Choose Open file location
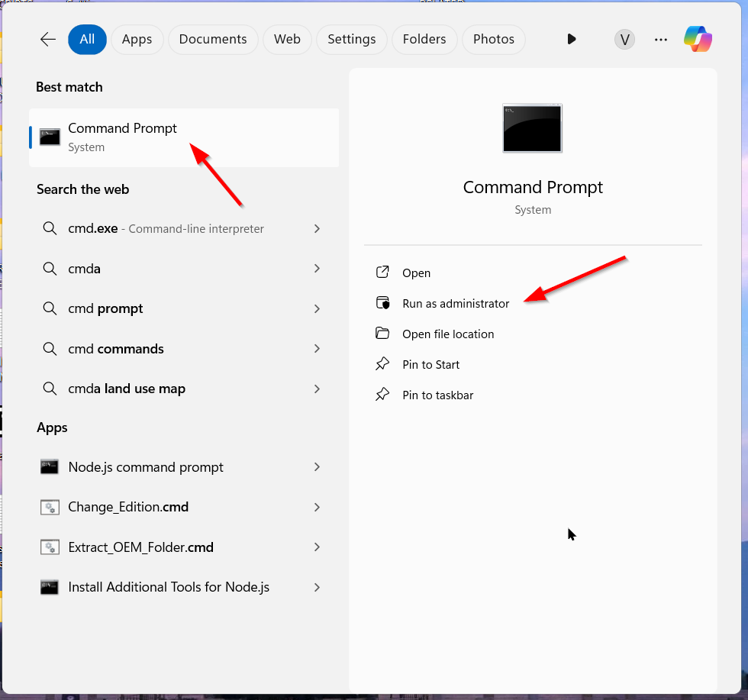 click(448, 334)
